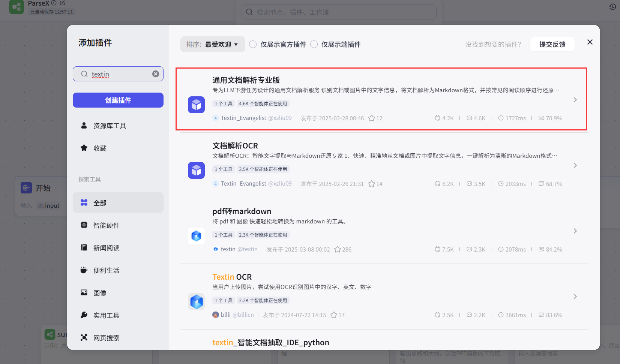Select 仅展示端插件 radio option
This screenshot has width=620, height=364.
[x=314, y=44]
